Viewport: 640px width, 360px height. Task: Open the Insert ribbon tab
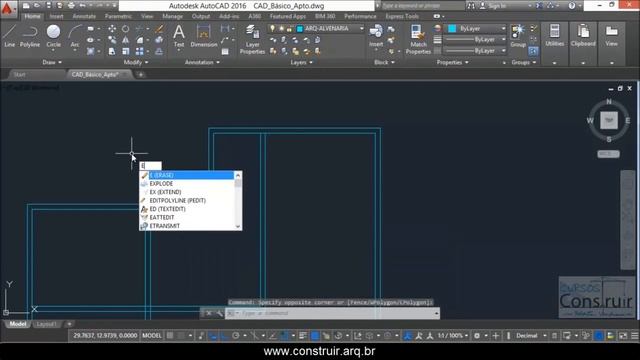pyautogui.click(x=56, y=16)
